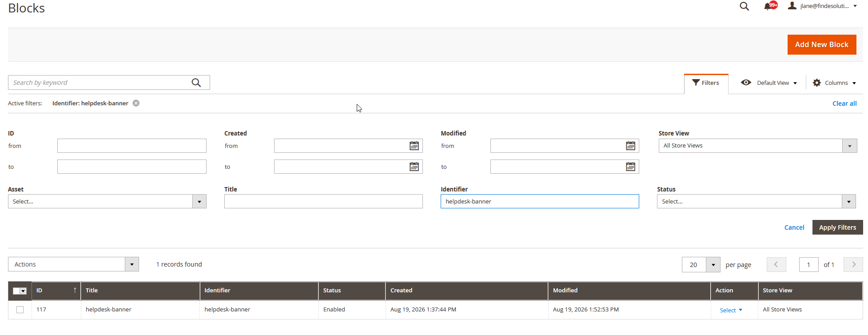Focus the Identifier filter input

point(540,201)
